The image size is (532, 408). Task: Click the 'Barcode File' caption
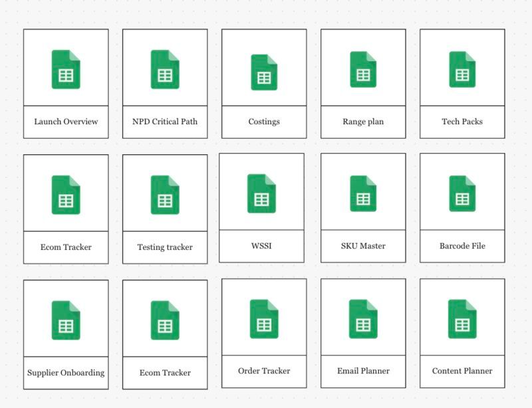point(462,246)
